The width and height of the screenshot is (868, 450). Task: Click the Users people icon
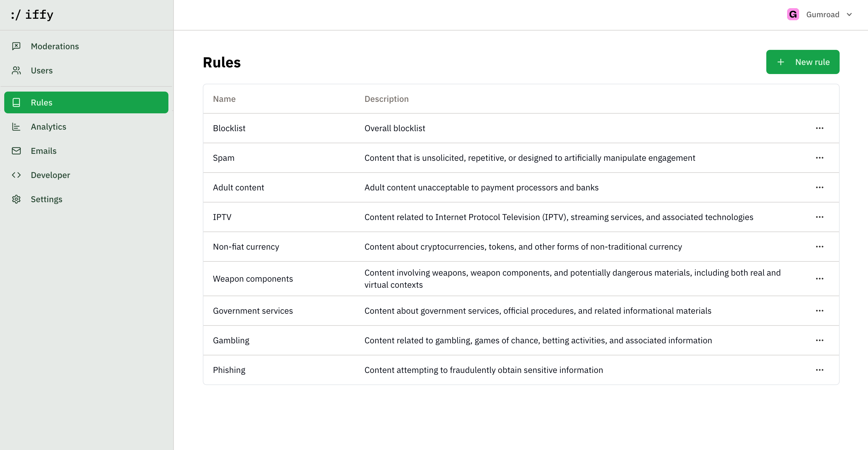16,70
